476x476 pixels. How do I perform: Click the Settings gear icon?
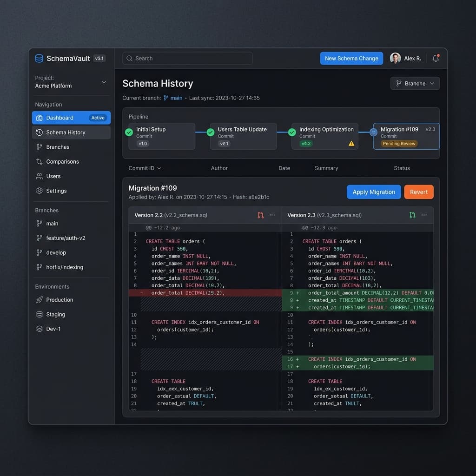40,191
